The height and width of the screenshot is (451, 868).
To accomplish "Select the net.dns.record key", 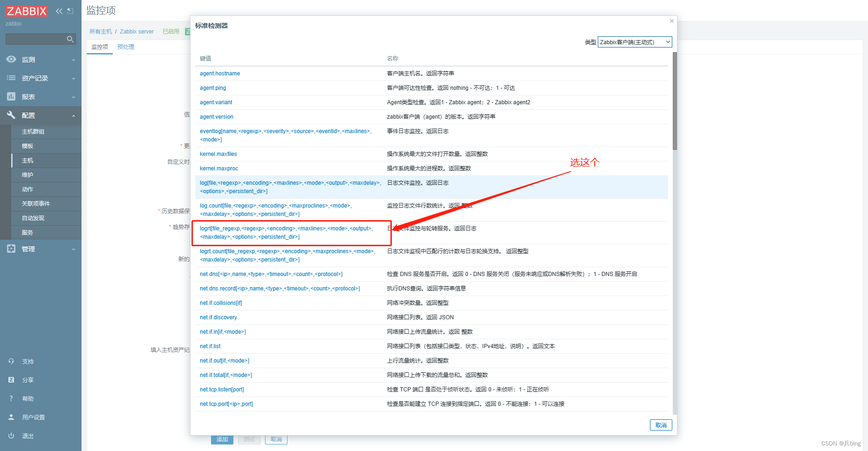I will (280, 289).
